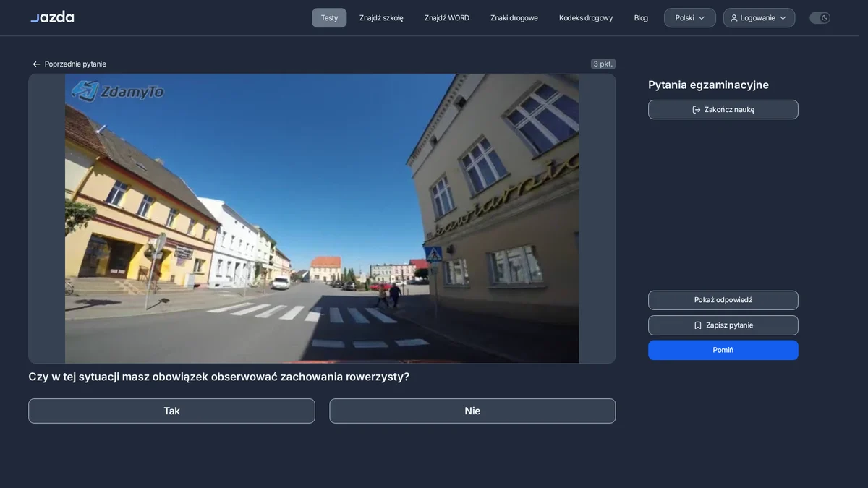The width and height of the screenshot is (868, 488).
Task: Open the Polski language dropdown
Action: 690,18
